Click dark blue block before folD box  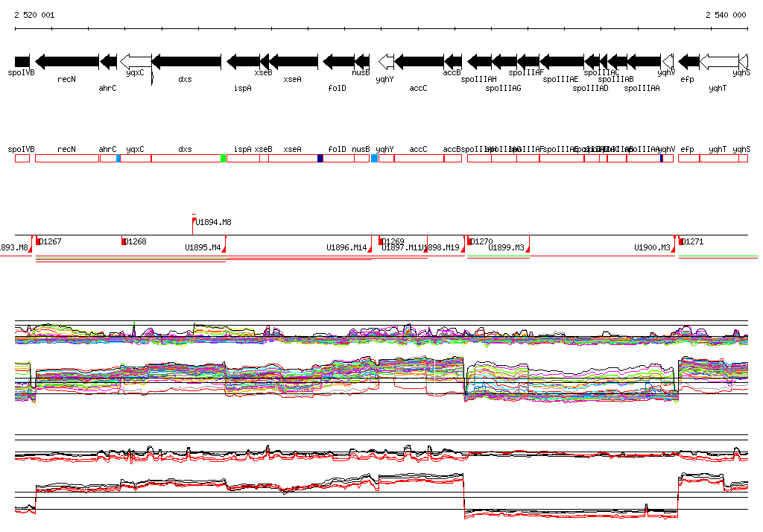(320, 158)
